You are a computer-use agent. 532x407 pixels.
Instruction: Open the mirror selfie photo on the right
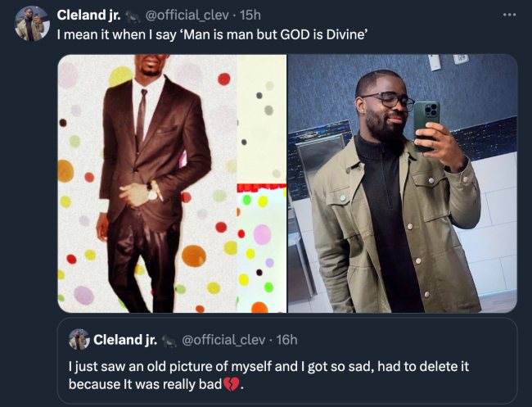402,183
